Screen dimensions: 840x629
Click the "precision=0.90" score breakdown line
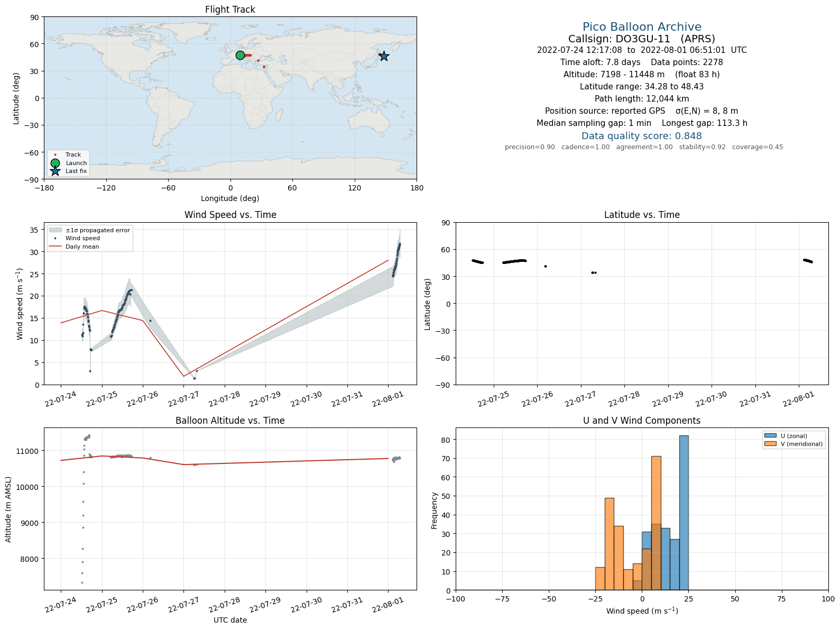[644, 147]
